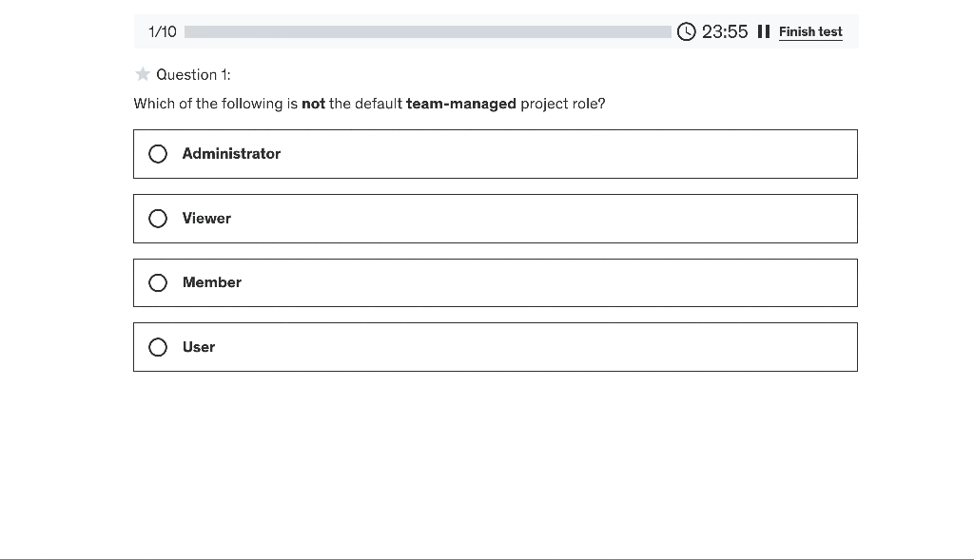Click the "Administrator" answer label text
The image size is (974, 560).
point(231,154)
